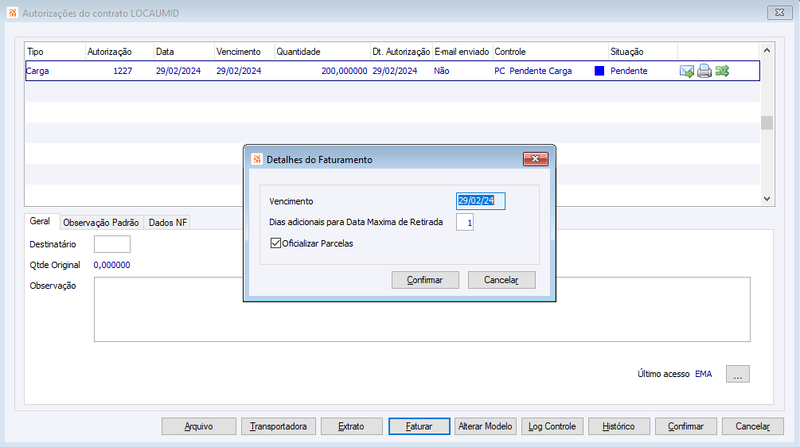Confirm the Detalhes do Faturamento dialog

pyautogui.click(x=425, y=280)
